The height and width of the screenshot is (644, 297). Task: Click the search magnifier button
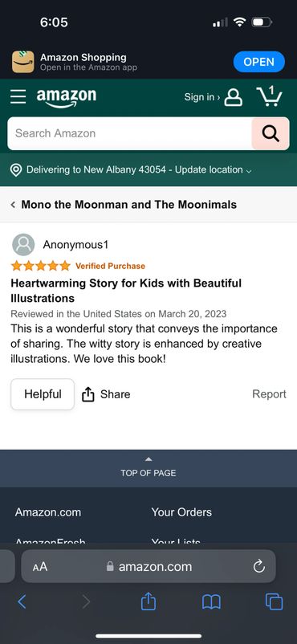[x=271, y=133]
